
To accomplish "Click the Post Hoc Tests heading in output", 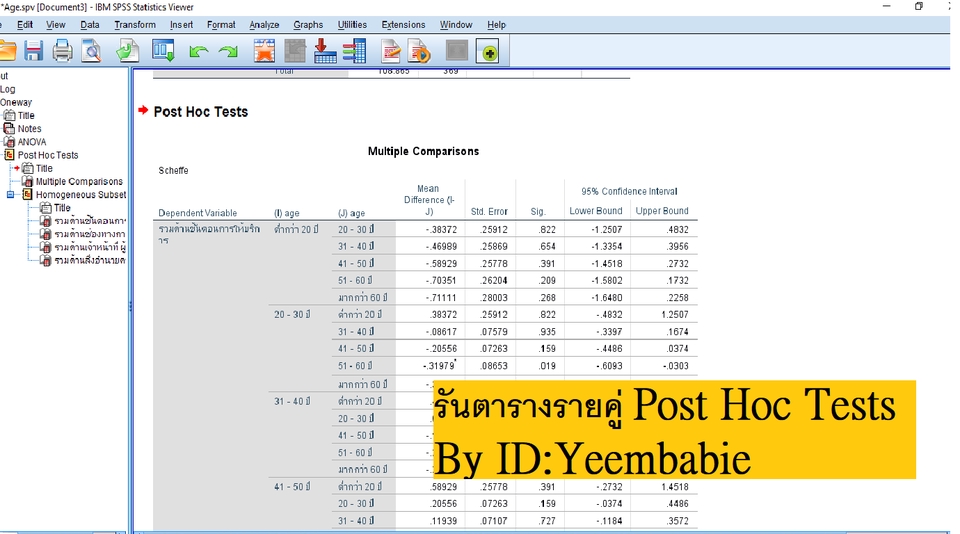I will (200, 112).
